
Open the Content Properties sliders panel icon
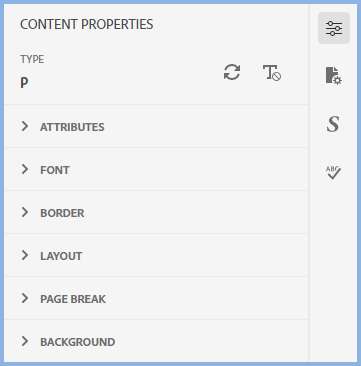click(x=334, y=28)
